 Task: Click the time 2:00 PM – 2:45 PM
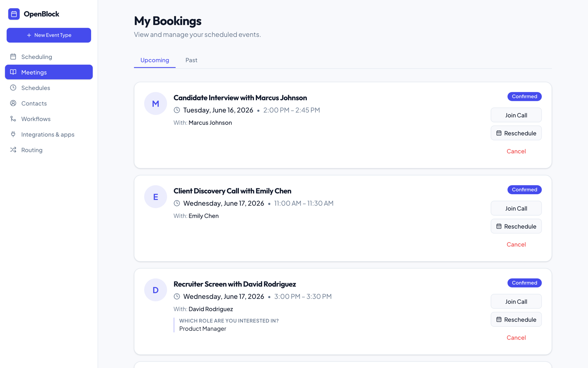(291, 110)
